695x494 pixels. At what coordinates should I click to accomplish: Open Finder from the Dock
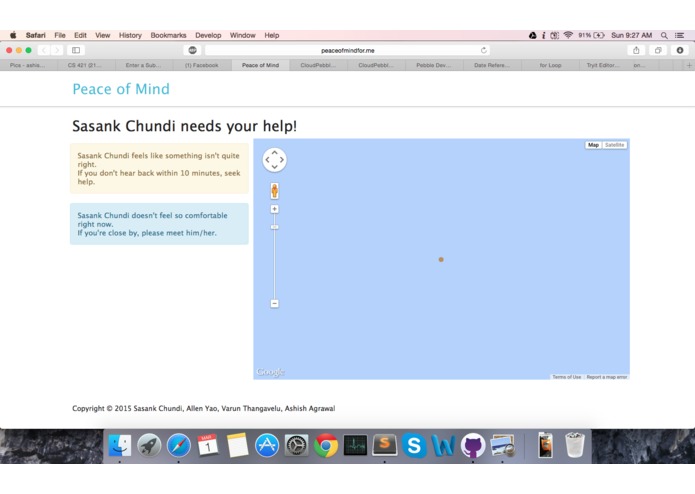tap(120, 445)
